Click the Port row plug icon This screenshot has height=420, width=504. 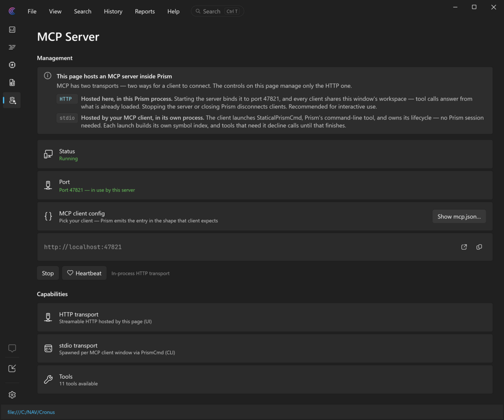[48, 185]
